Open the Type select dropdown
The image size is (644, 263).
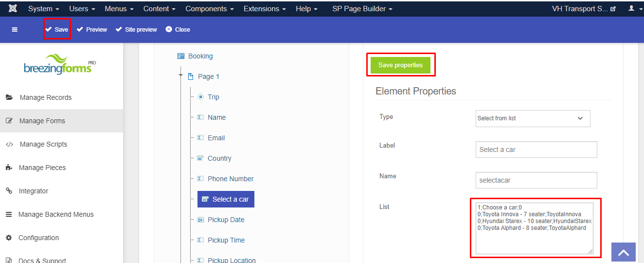[x=533, y=118]
